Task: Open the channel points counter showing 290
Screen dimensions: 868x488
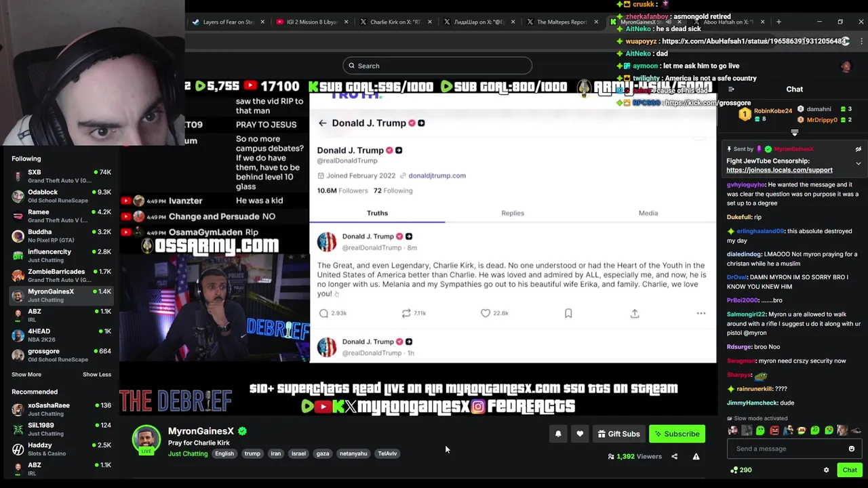Action: [x=741, y=470]
